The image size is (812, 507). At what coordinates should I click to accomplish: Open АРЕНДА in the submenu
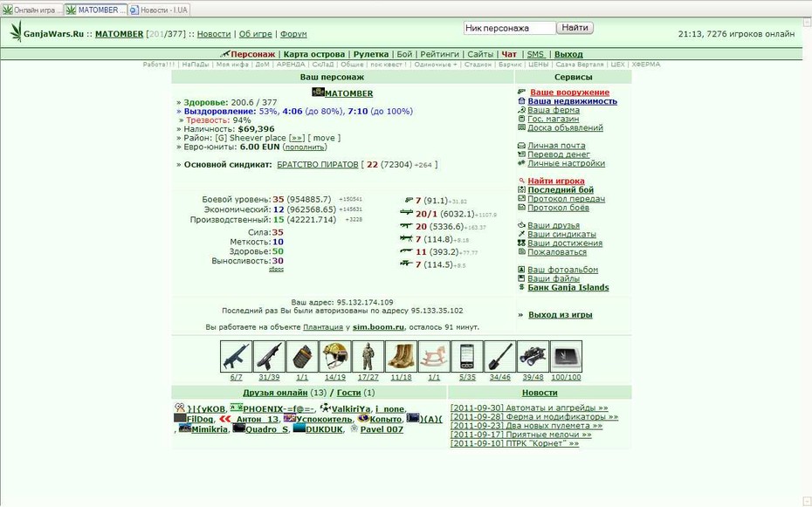point(291,65)
